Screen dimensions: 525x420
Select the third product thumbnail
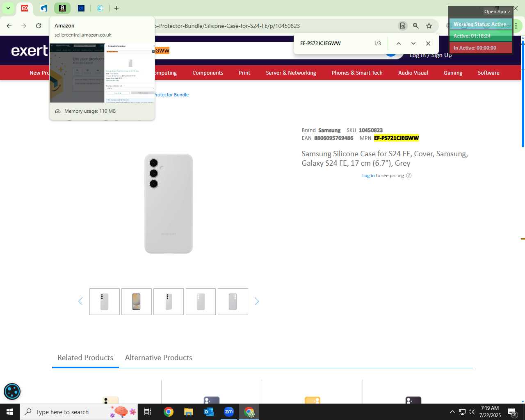169,302
